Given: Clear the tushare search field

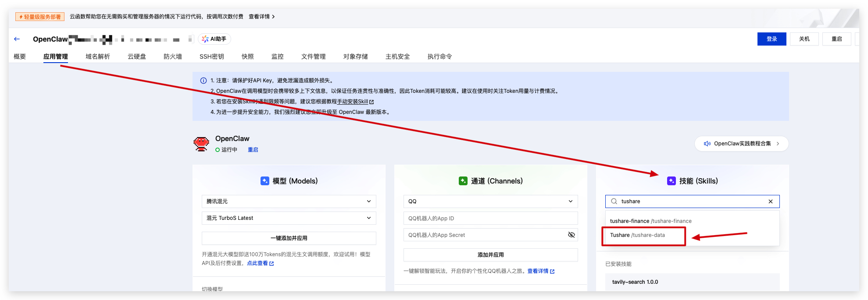Looking at the screenshot, I should 770,201.
